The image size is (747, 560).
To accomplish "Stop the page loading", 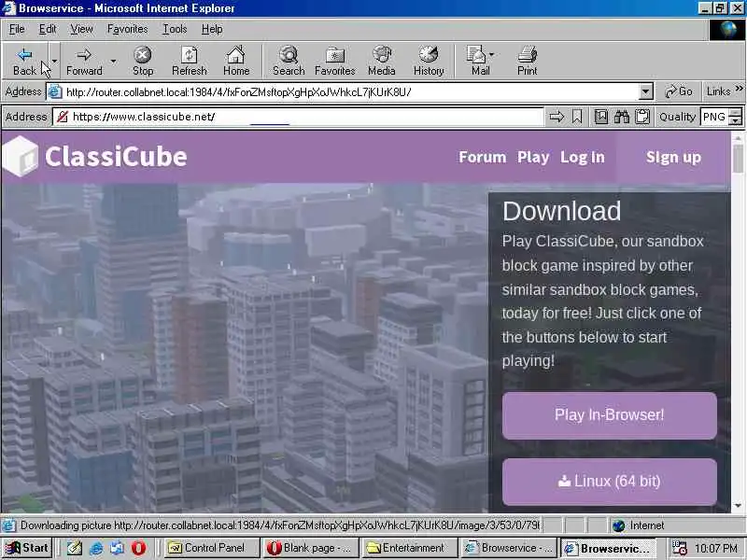I will coord(143,61).
